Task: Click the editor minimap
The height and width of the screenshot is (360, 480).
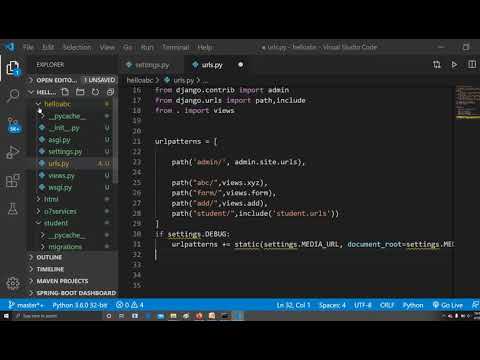Action: click(x=467, y=102)
